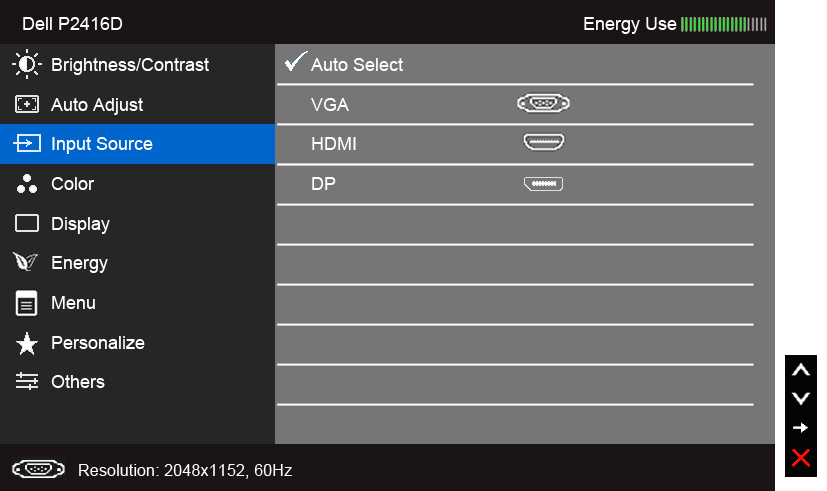
Task: Click the Color dots icon
Action: pos(26,184)
